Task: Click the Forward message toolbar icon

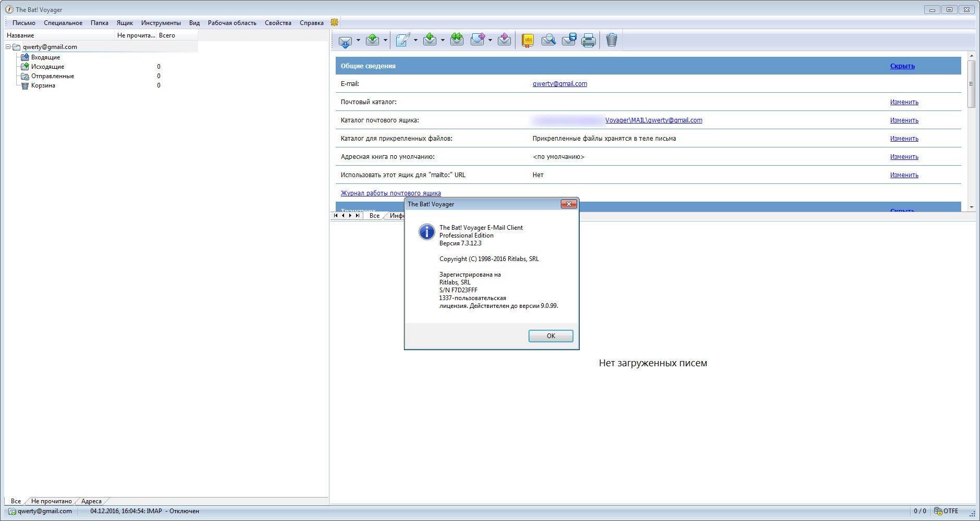Action: (477, 40)
